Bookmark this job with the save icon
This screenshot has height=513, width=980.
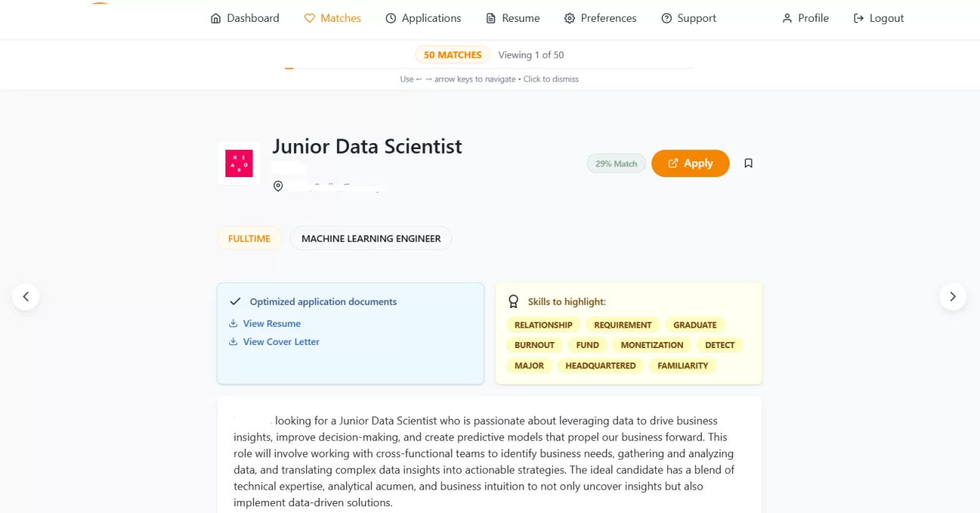(749, 163)
